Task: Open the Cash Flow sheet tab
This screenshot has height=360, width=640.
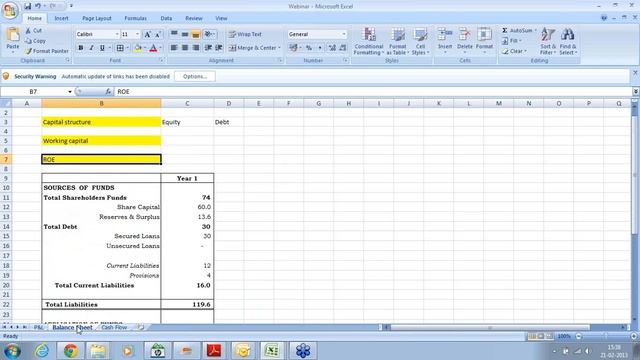Action: pyautogui.click(x=114, y=327)
